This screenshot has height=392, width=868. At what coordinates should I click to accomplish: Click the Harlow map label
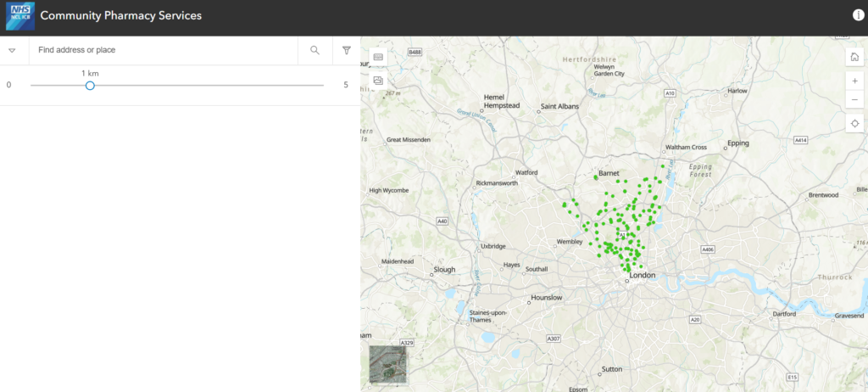737,91
